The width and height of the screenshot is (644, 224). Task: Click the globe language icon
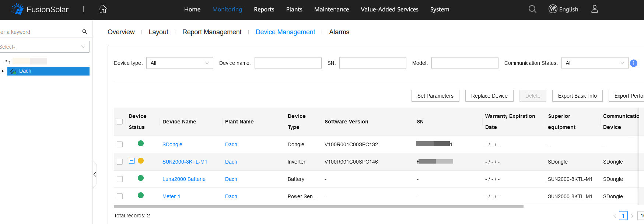[553, 9]
